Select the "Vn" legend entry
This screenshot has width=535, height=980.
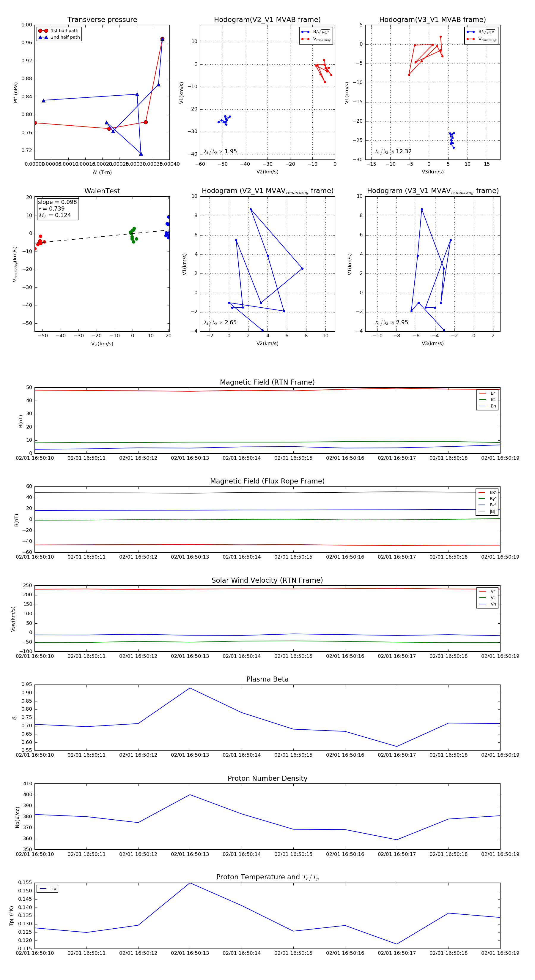(x=487, y=604)
